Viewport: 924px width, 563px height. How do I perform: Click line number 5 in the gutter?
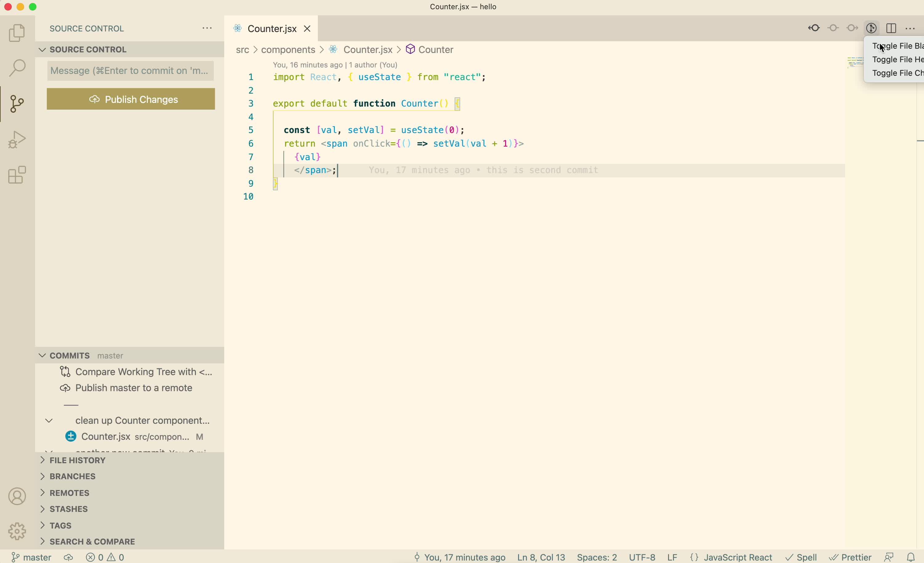[251, 130]
